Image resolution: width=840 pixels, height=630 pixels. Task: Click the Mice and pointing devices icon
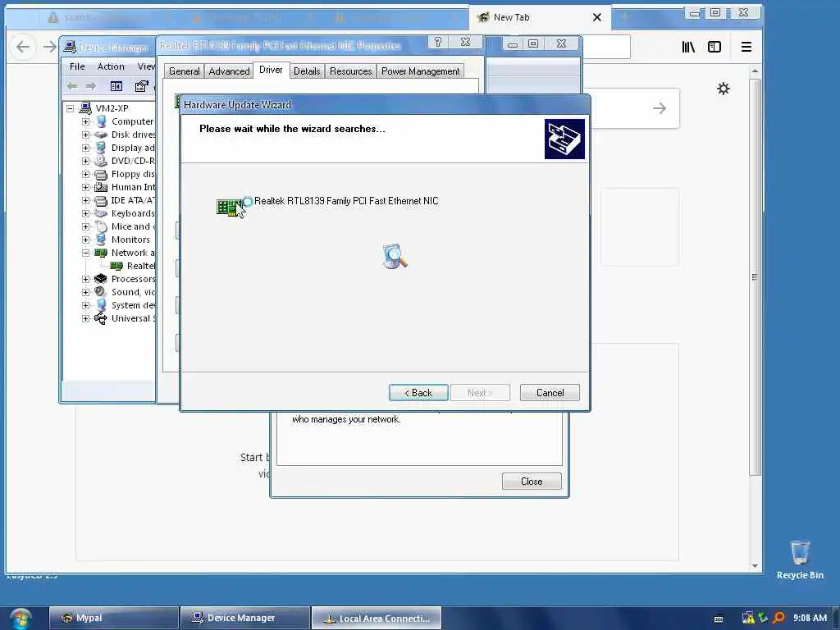coord(101,226)
